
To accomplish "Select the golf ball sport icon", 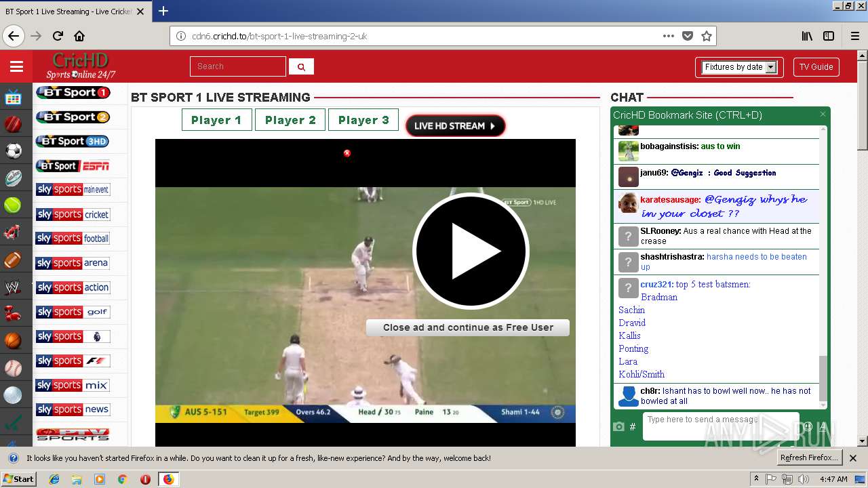I will [13, 395].
